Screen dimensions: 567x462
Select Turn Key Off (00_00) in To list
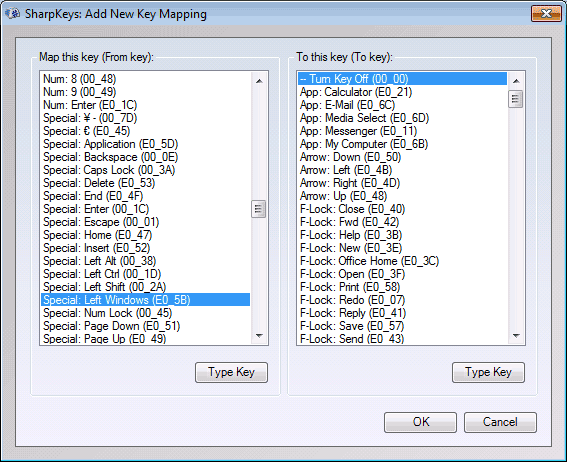point(402,79)
